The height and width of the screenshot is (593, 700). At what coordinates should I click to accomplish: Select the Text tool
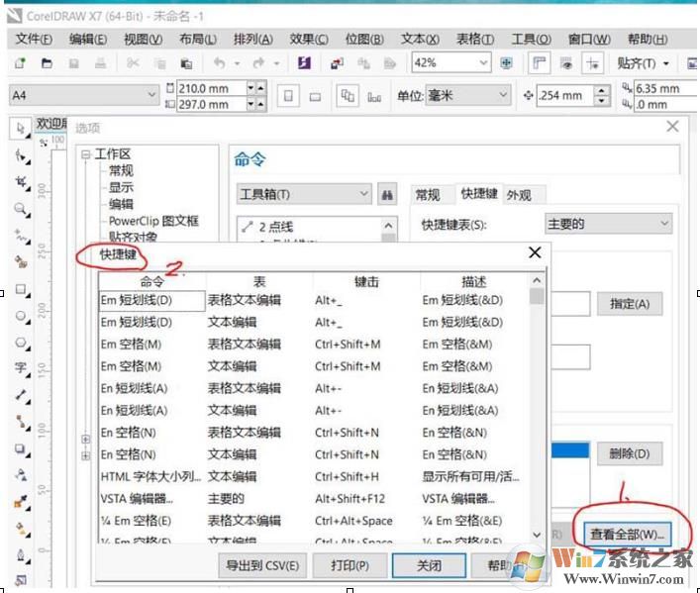pos(21,368)
